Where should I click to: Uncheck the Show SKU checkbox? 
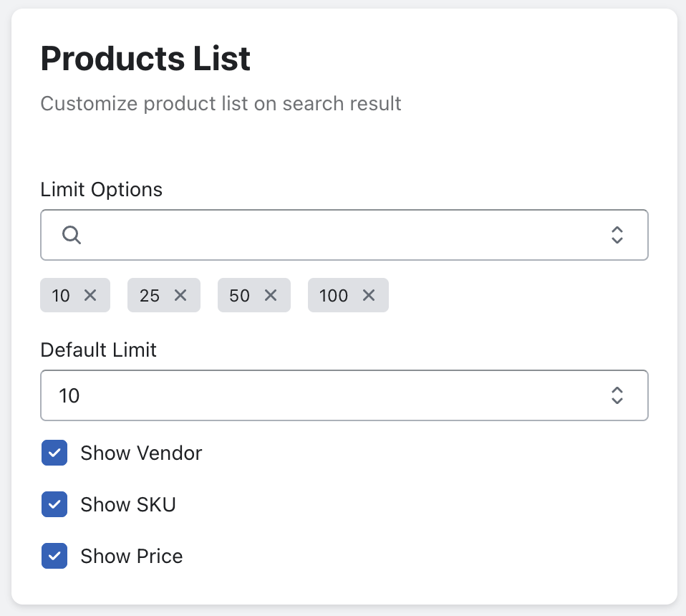pos(54,505)
